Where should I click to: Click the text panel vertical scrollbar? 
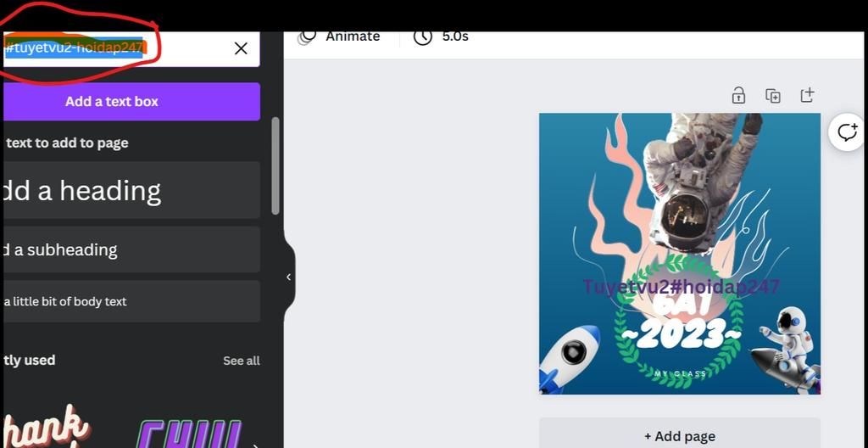coord(275,166)
